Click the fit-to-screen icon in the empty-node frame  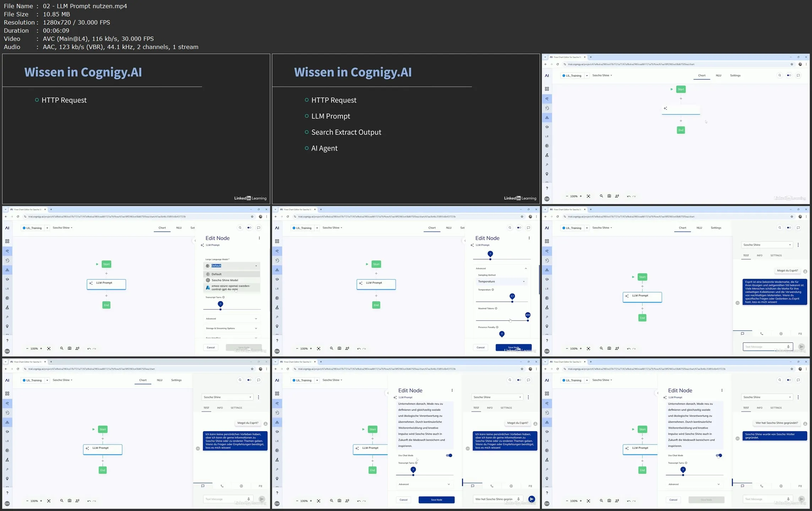coord(588,196)
